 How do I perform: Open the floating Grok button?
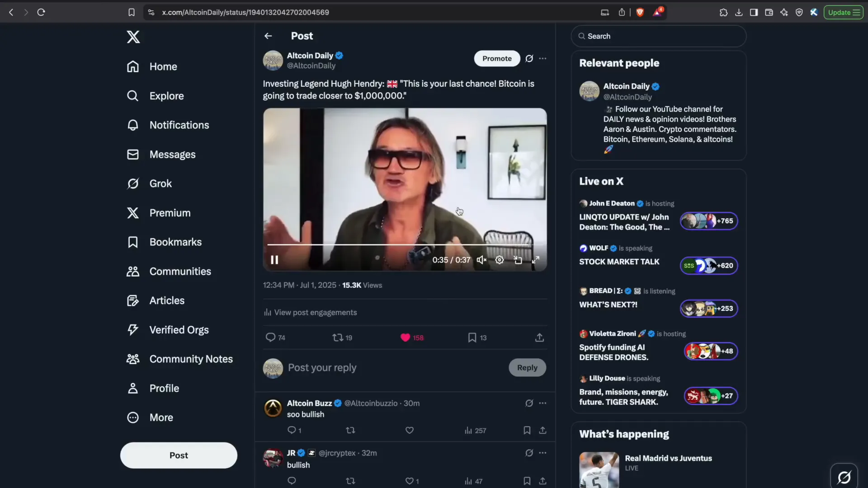(x=844, y=477)
